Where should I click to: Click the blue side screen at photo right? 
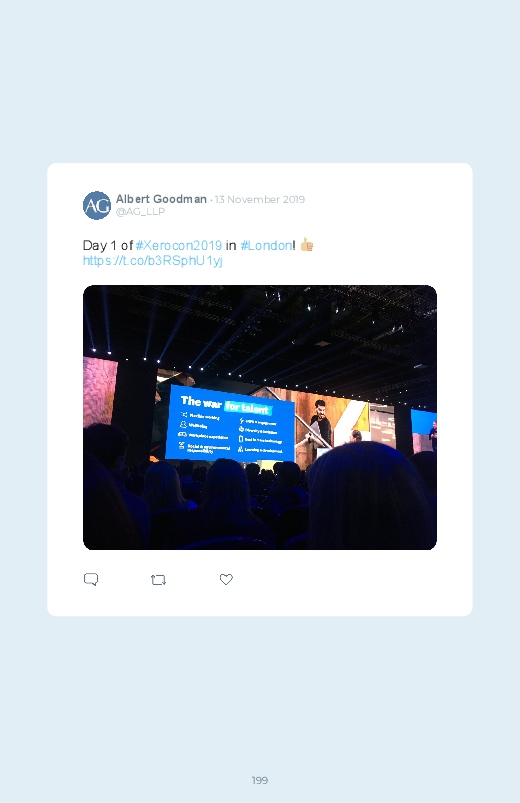[x=423, y=425]
